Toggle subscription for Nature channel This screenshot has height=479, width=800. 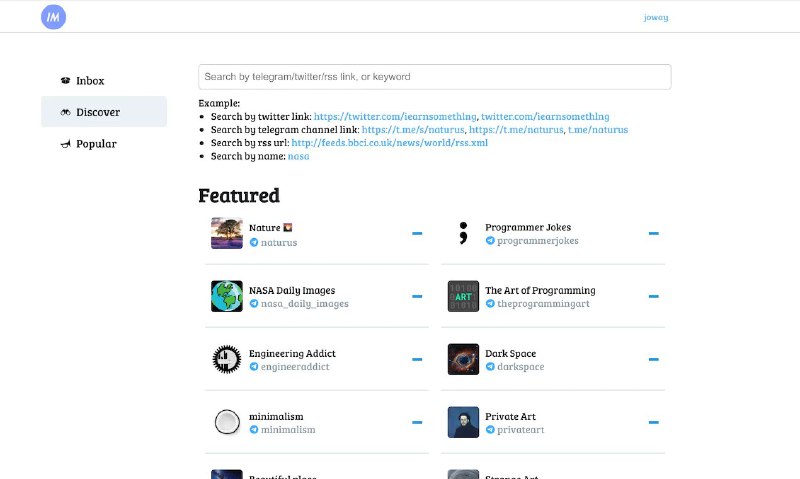tap(417, 234)
